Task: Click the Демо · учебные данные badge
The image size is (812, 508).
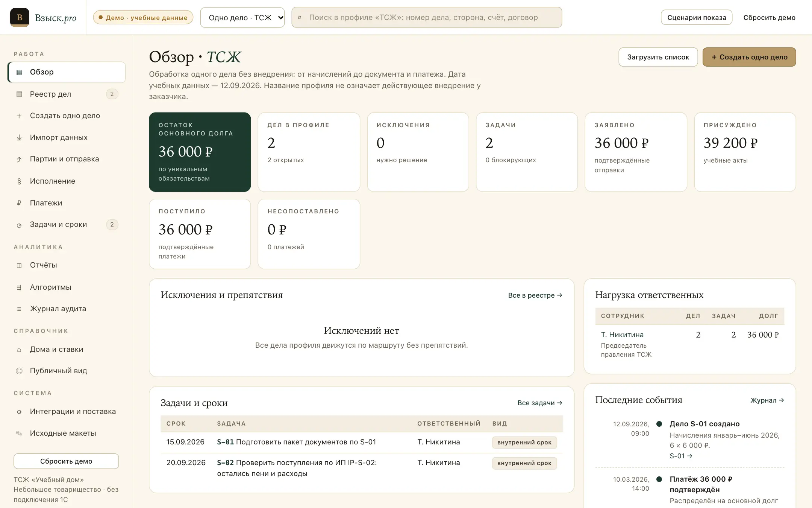Action: coord(143,17)
